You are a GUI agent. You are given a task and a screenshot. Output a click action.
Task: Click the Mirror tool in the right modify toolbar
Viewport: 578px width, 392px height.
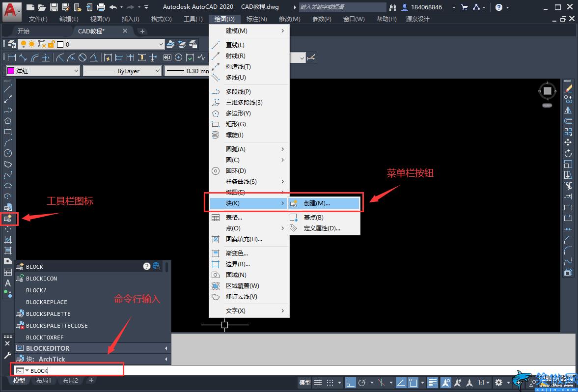[x=568, y=110]
